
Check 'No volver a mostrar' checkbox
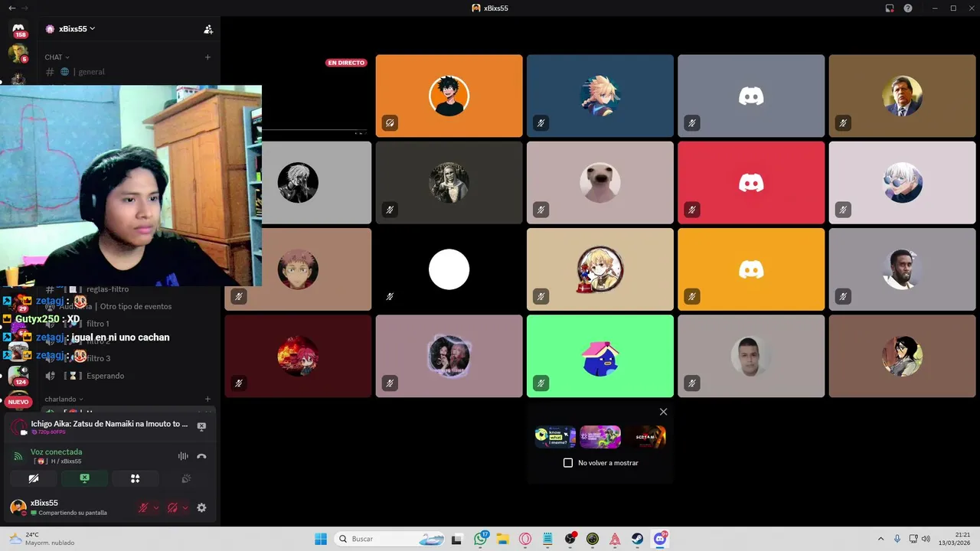[568, 463]
